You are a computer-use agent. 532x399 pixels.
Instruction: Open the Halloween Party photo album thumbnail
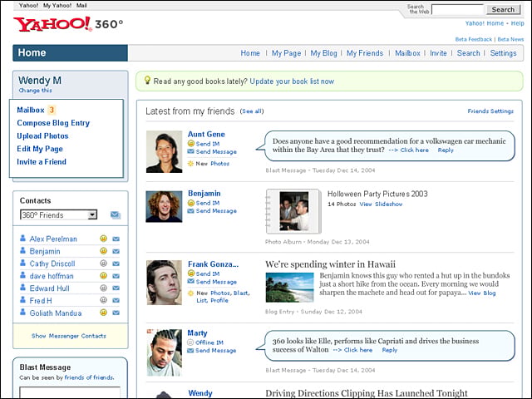293,211
